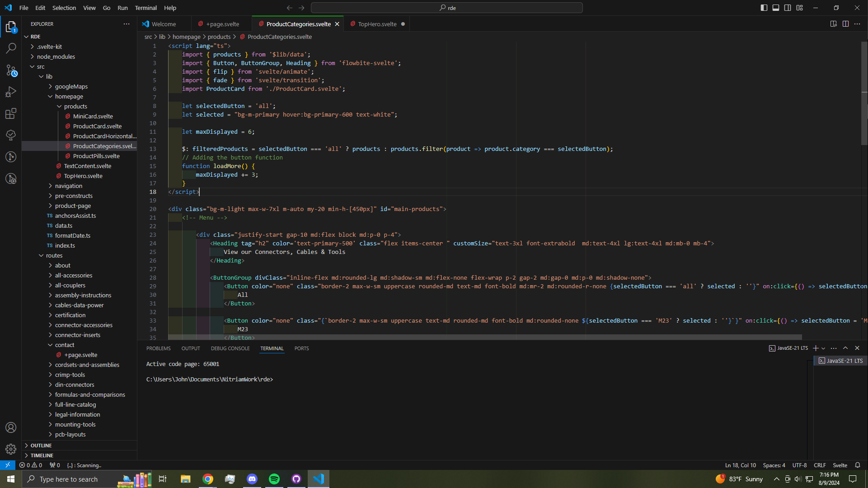Close the ProductCategories.svelte tab
This screenshot has width=868, height=488.
337,24
